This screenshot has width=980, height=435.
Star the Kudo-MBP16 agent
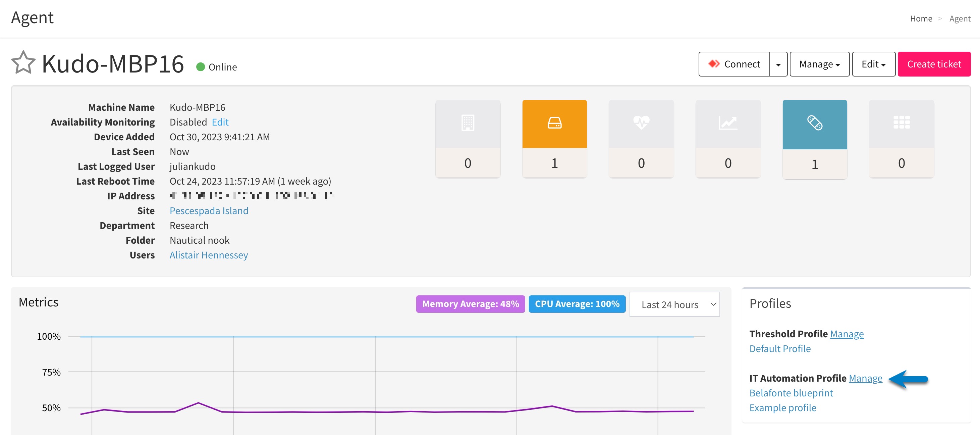coord(23,63)
